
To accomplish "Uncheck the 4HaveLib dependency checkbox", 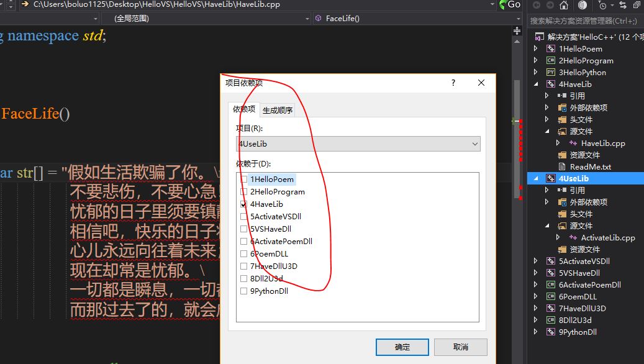I will click(243, 204).
